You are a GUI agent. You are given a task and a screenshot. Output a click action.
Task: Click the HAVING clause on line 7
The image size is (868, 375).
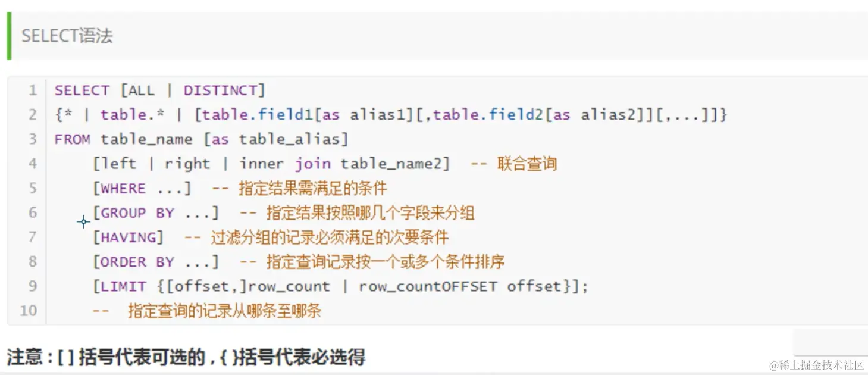128,237
